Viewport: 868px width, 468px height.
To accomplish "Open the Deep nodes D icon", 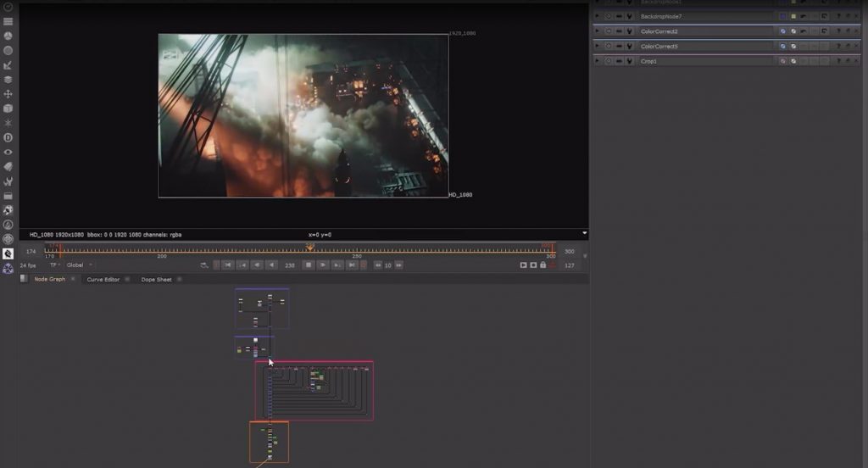I will tap(8, 137).
